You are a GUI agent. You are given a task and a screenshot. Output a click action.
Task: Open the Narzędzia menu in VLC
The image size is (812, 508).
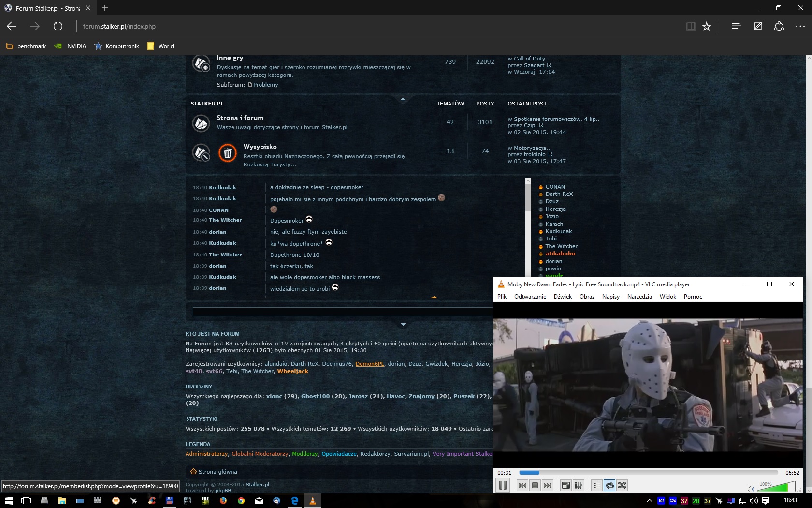point(639,297)
